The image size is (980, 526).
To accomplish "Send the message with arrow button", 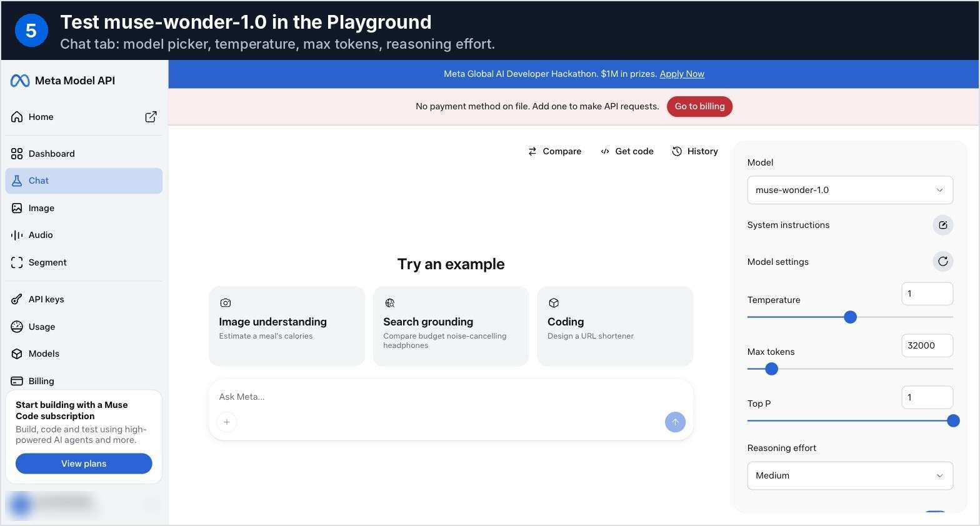I will click(x=675, y=422).
